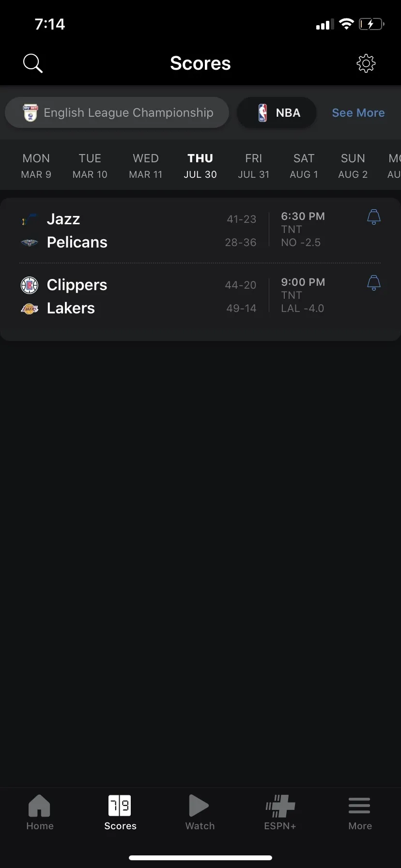Tap the Clippers team logo
Screen dimensions: 401x868
(x=30, y=285)
